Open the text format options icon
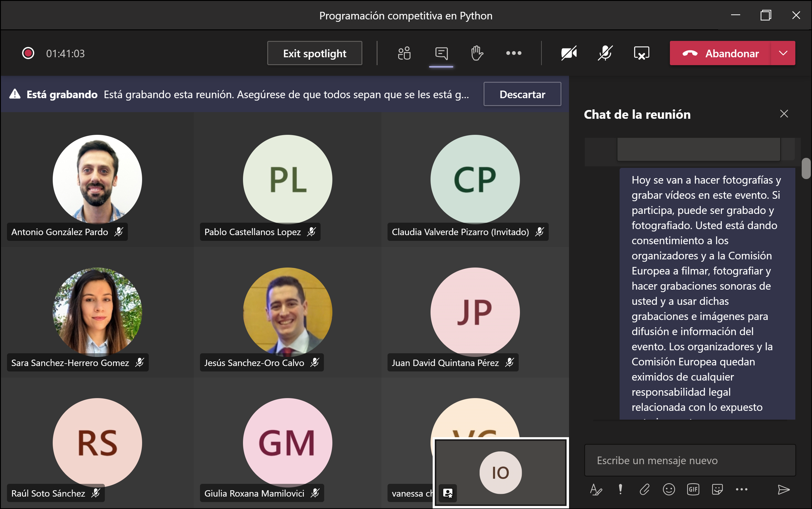This screenshot has height=509, width=812. [596, 490]
